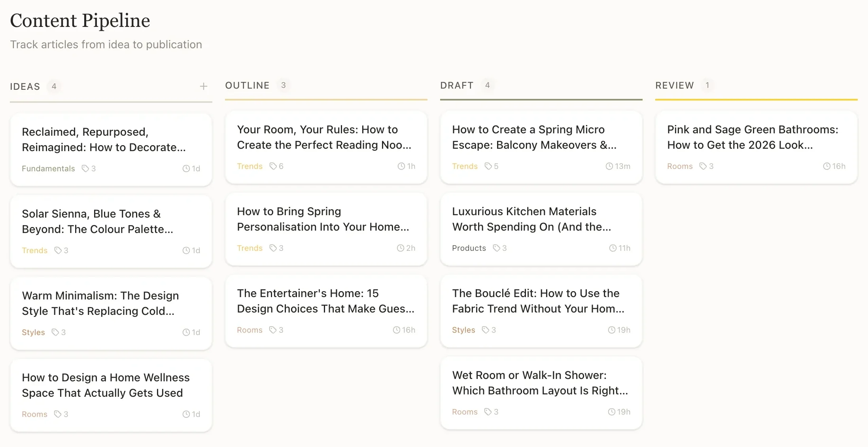The width and height of the screenshot is (868, 447).
Task: Click tag icon on Wet Room card
Action: [x=488, y=412]
